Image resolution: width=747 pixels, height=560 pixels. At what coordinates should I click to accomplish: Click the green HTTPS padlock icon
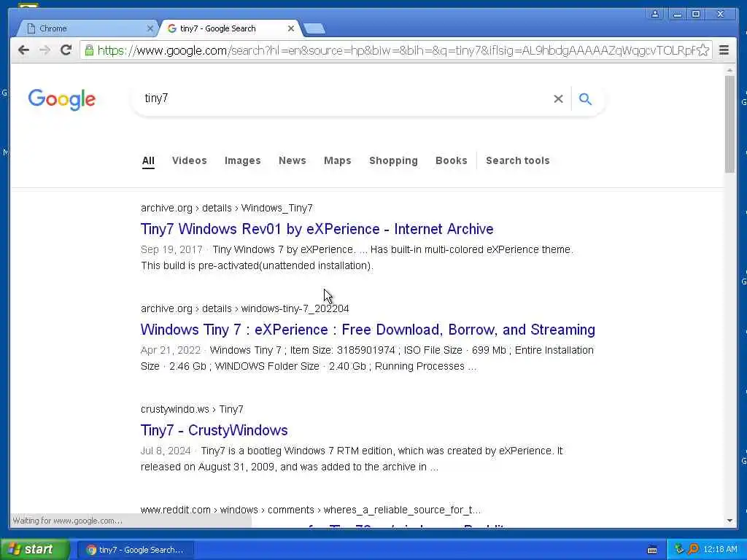tap(89, 50)
